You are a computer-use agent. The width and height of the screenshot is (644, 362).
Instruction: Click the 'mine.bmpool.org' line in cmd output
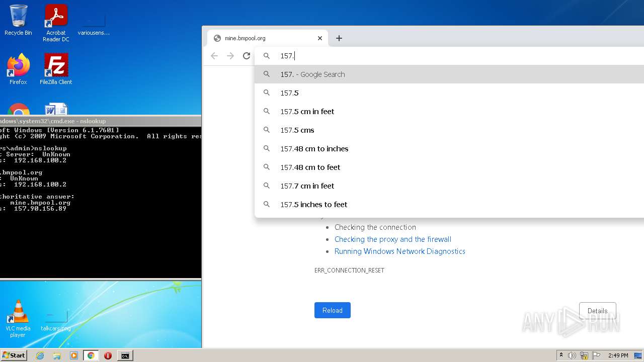tap(40, 203)
